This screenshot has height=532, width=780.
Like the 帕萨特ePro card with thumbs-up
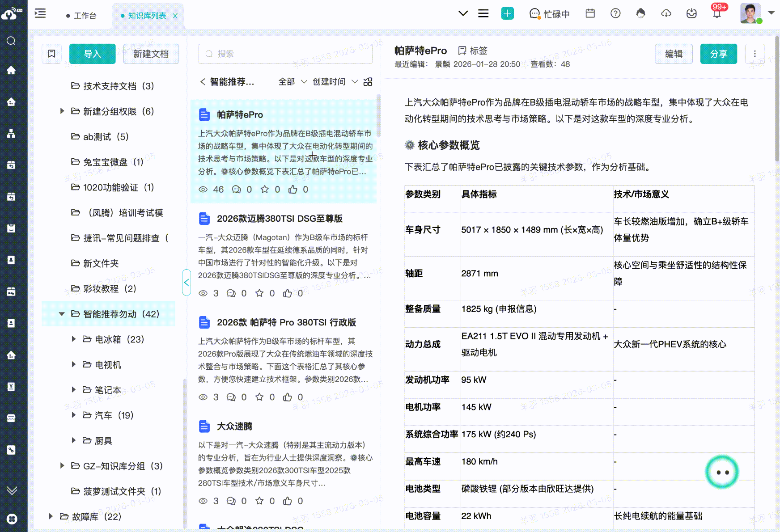coord(293,190)
